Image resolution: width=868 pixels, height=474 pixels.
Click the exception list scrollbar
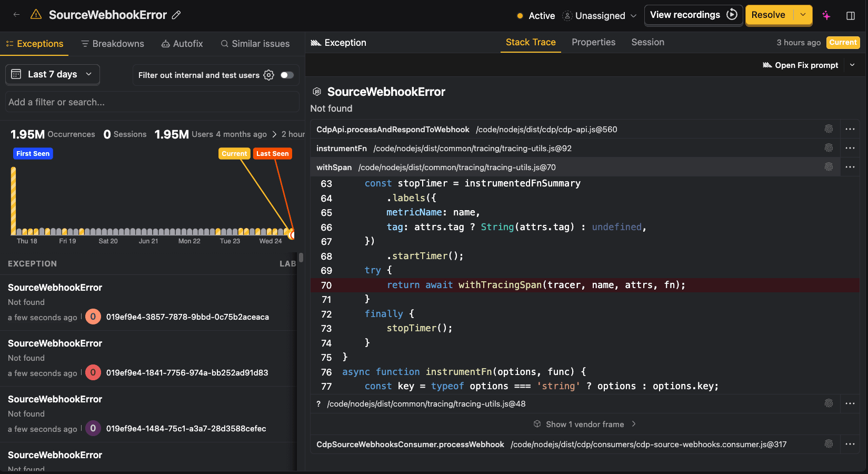[301, 258]
